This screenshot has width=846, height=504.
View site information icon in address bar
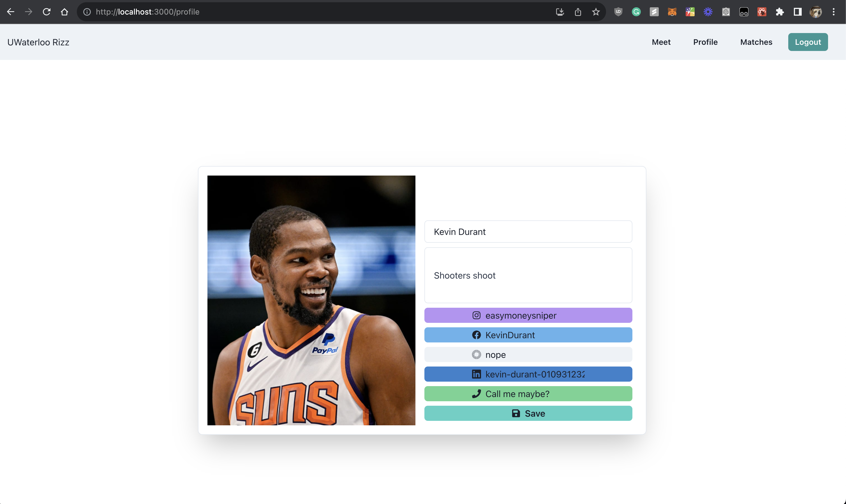87,12
